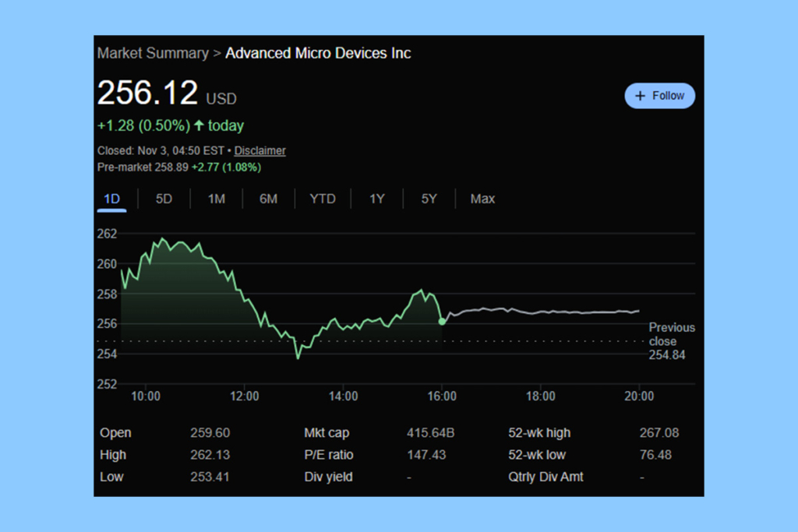Image resolution: width=798 pixels, height=532 pixels.
Task: Select the 1D chart range tab
Action: coord(111,199)
